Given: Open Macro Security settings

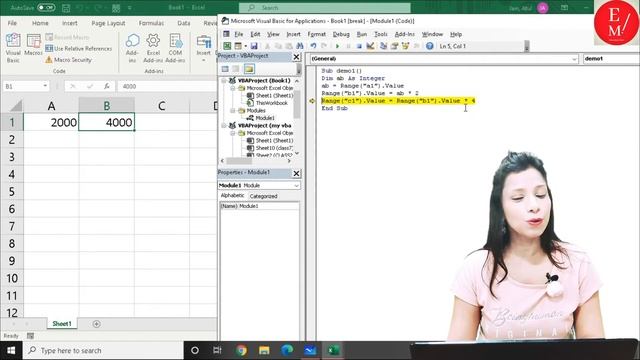Looking at the screenshot, I should click(x=68, y=60).
